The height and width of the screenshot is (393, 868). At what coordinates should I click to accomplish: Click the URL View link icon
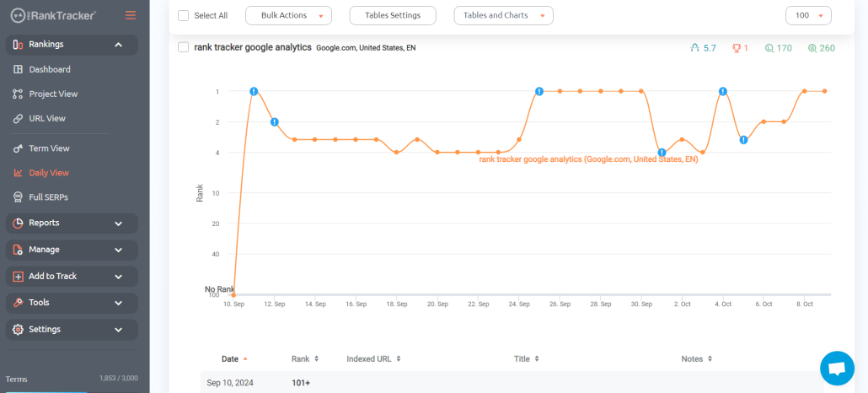point(18,118)
